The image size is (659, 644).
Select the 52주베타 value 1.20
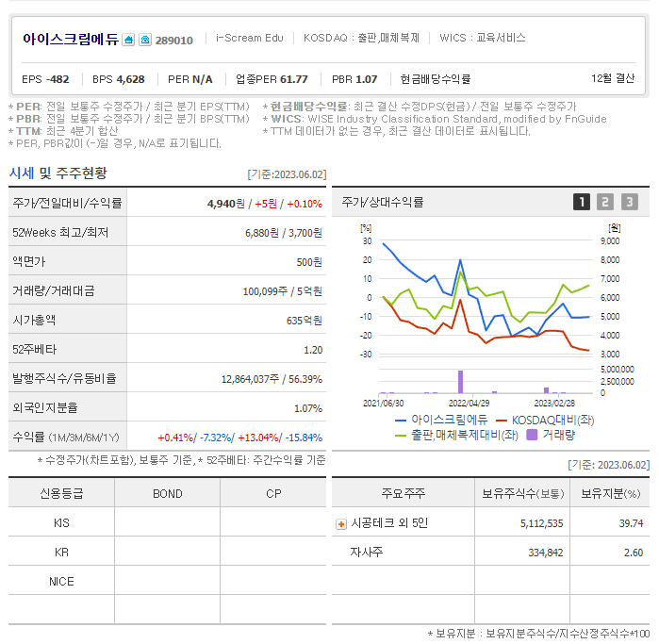[x=313, y=350]
